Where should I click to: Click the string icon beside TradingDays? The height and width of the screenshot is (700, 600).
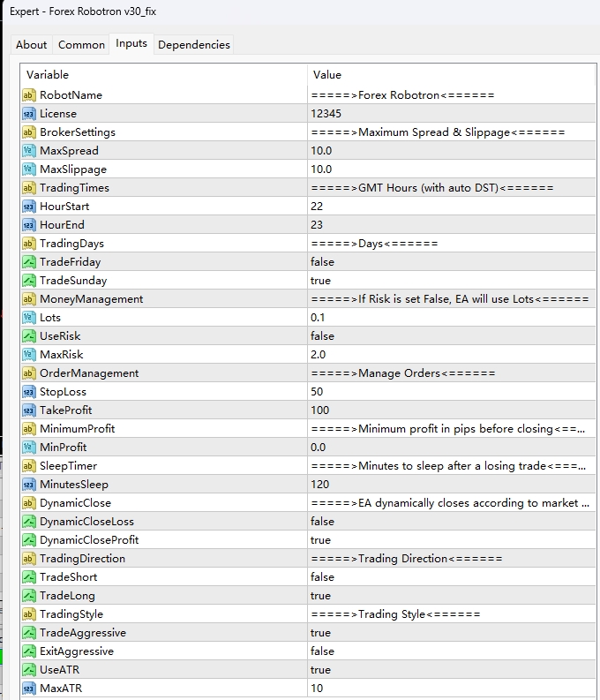click(28, 244)
